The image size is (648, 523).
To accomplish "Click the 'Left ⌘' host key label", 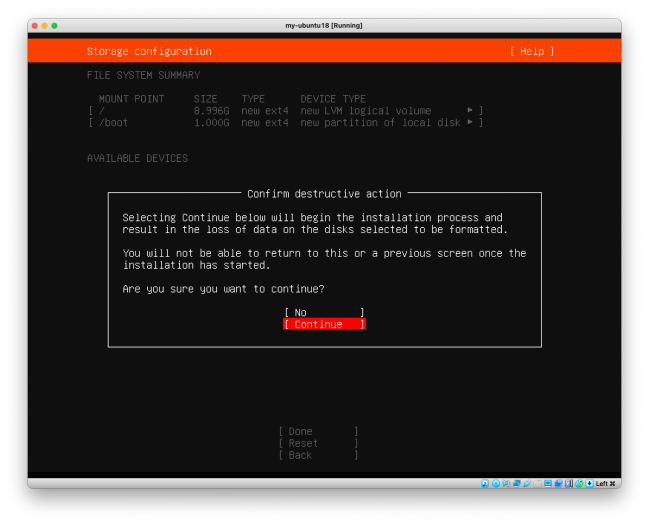I will 605,483.
